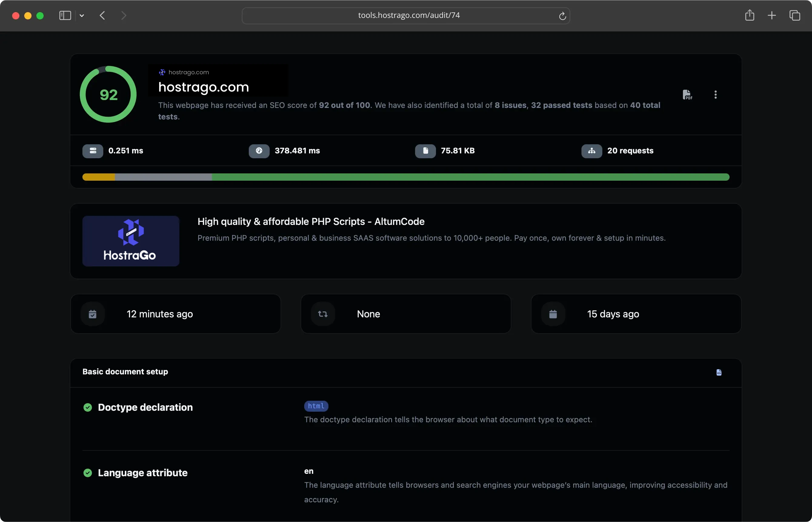The height and width of the screenshot is (522, 812).
Task: Click the 15 days ago card
Action: (x=636, y=314)
